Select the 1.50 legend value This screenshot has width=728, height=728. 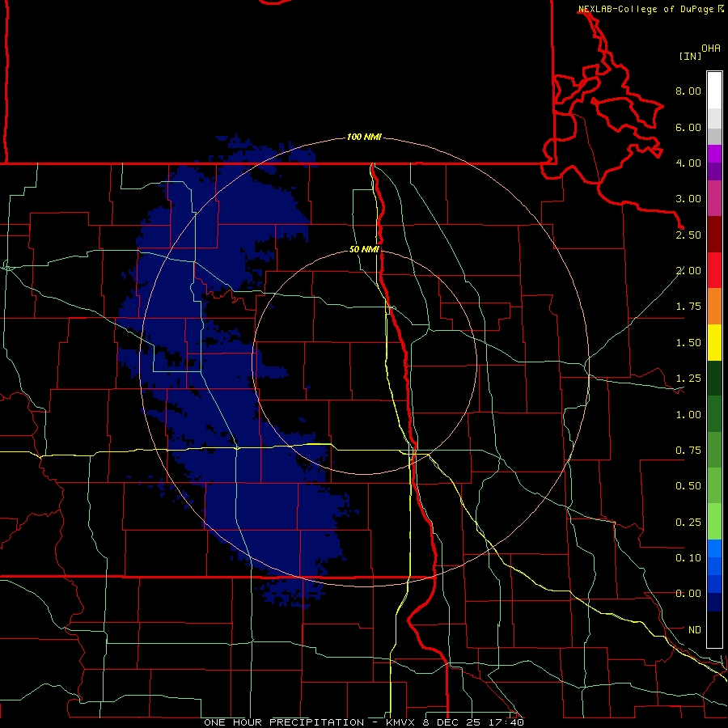point(688,343)
